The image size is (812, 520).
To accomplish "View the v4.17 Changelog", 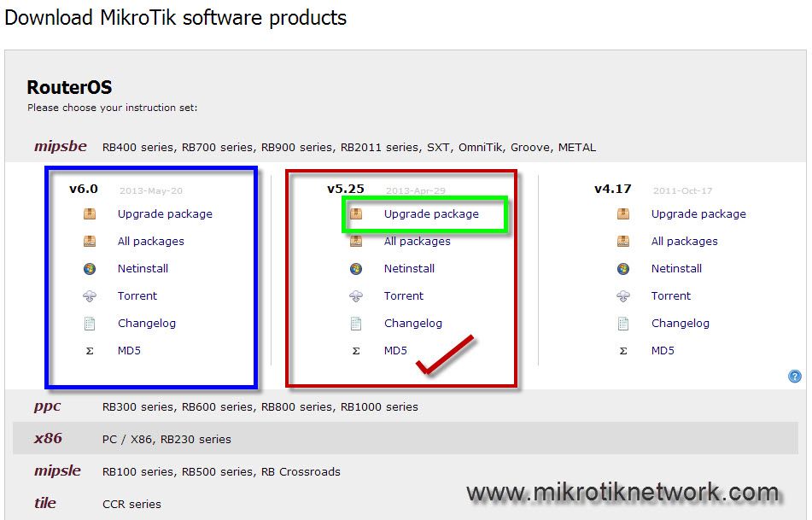I will (681, 324).
